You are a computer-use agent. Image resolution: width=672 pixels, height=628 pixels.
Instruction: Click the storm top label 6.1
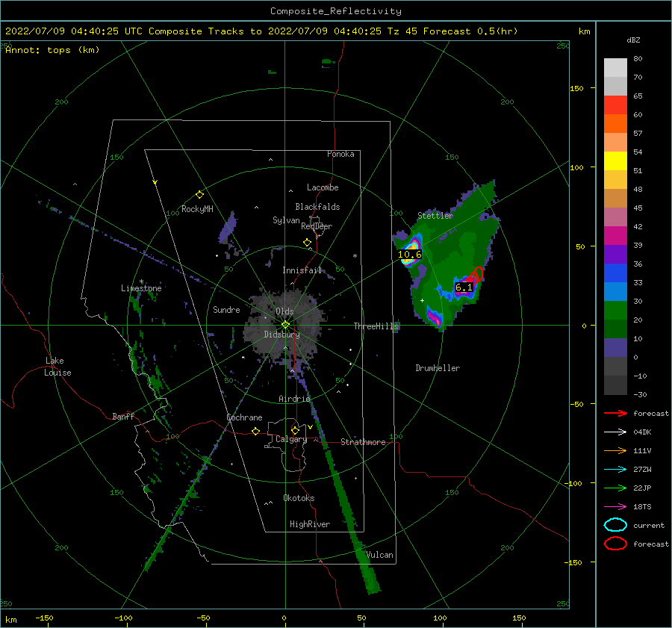click(464, 287)
